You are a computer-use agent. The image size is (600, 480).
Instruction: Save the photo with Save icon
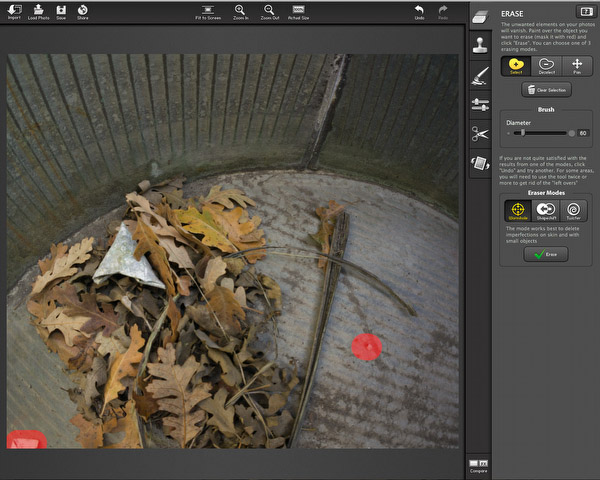[x=61, y=12]
